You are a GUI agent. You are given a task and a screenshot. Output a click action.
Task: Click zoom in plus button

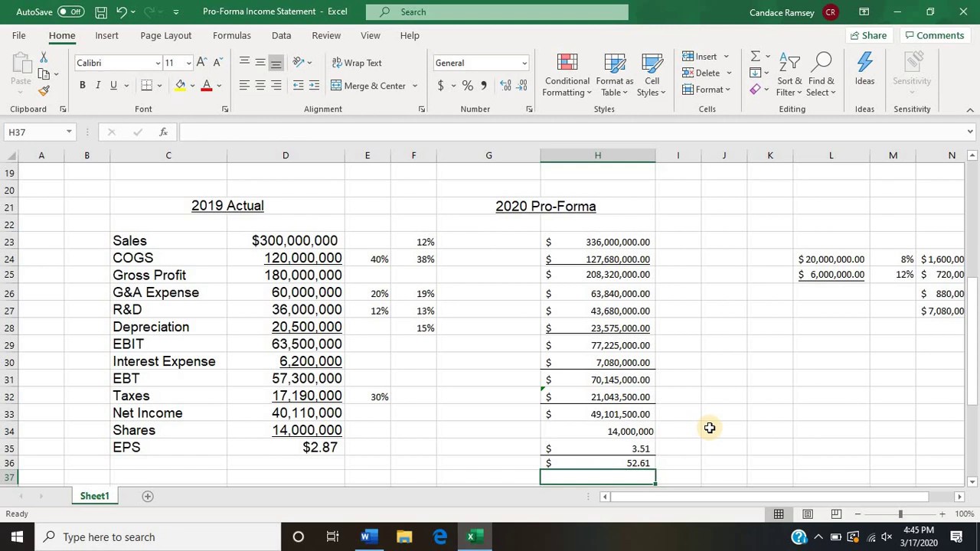pyautogui.click(x=942, y=514)
